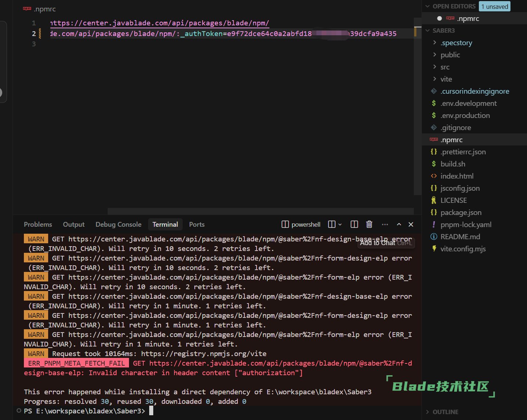527x420 pixels.
Task: Collapse the OPEN EDITORS section
Action: tap(427, 6)
